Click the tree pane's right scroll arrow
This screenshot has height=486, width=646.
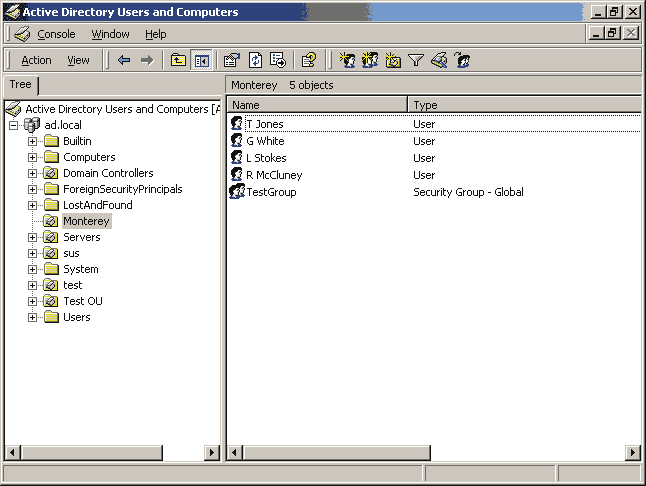[212, 453]
